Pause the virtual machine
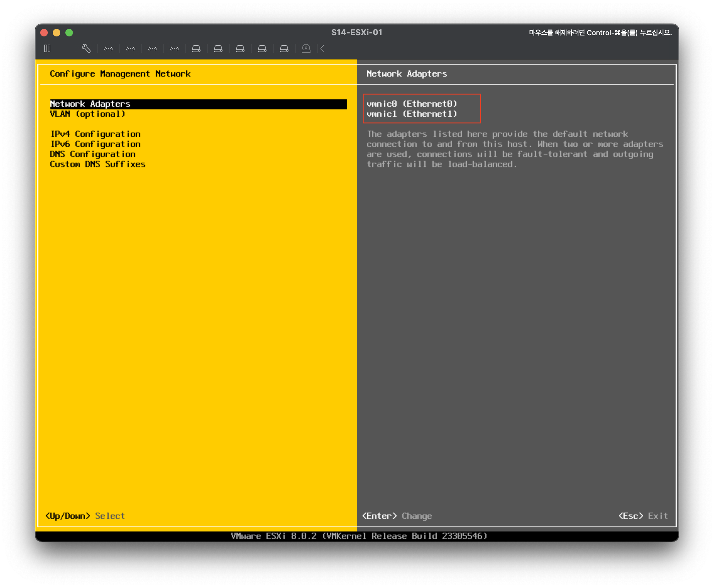Viewport: 714px width, 588px height. tap(47, 48)
